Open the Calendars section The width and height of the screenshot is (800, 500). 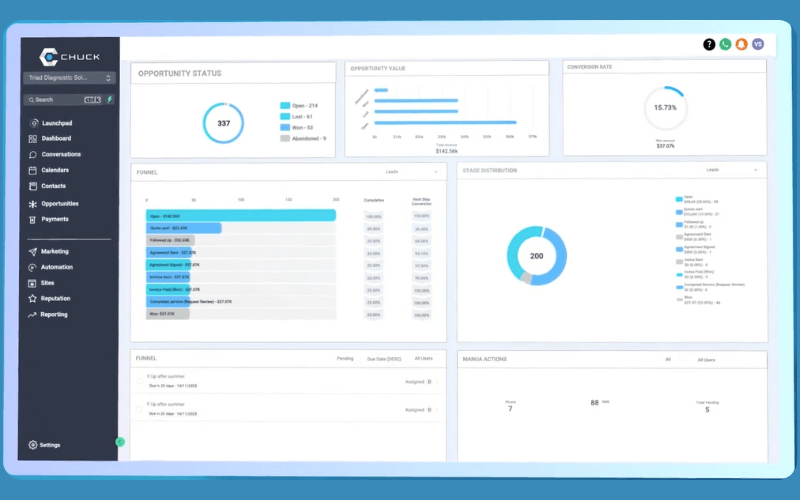[55, 170]
